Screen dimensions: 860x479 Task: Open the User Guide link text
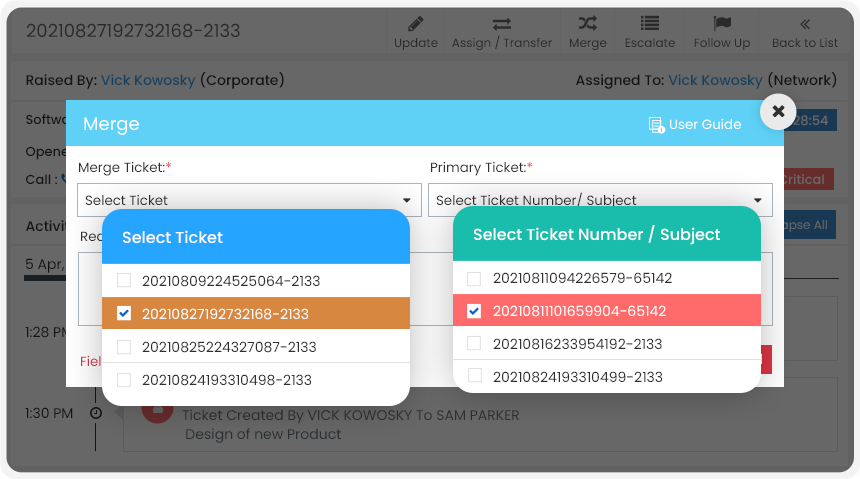(x=705, y=125)
